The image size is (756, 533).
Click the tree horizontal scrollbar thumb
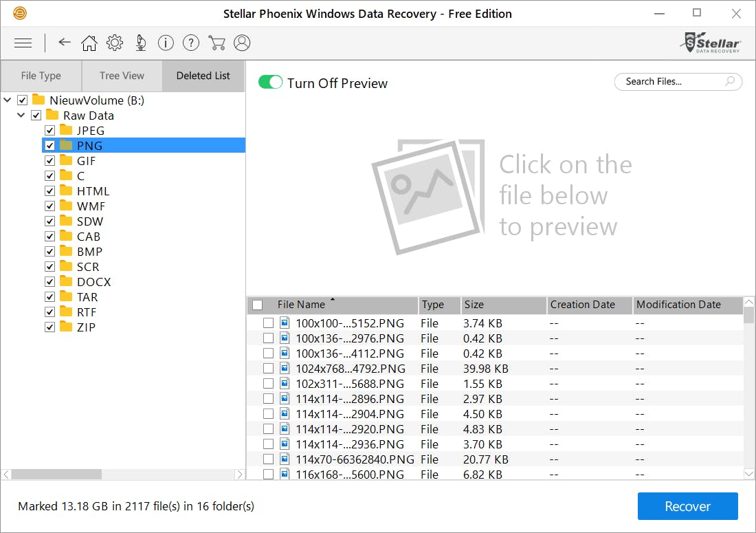point(56,474)
